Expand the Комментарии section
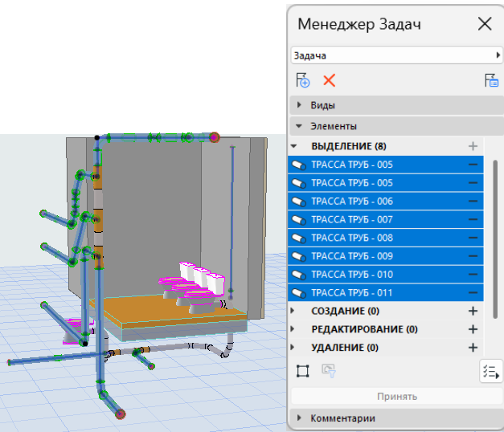Screen dimensions: 504x432 299,418
